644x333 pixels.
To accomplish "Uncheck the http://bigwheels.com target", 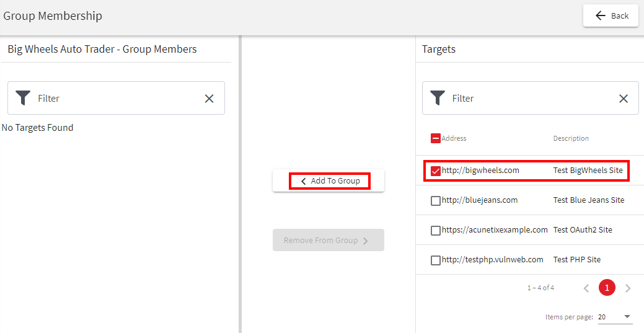I will [x=436, y=171].
